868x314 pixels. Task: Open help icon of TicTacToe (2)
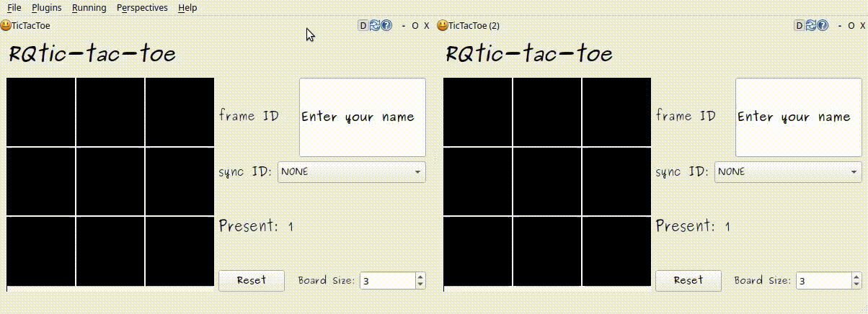pyautogui.click(x=823, y=25)
